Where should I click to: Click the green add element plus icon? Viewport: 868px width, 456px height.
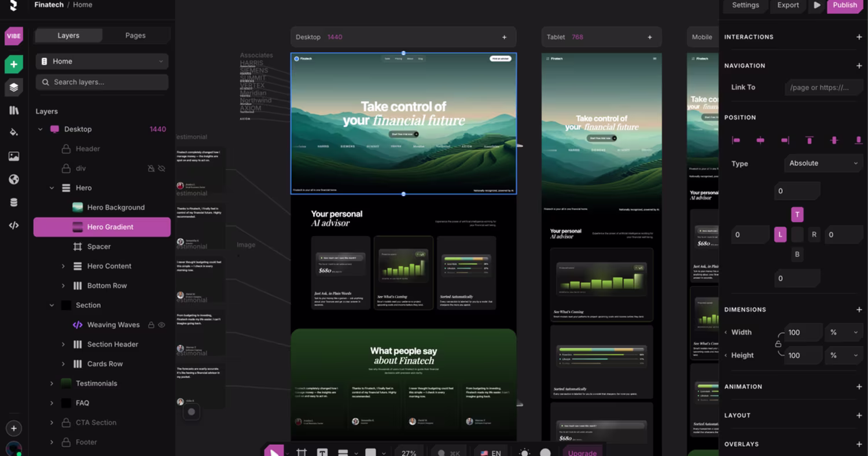pyautogui.click(x=14, y=64)
